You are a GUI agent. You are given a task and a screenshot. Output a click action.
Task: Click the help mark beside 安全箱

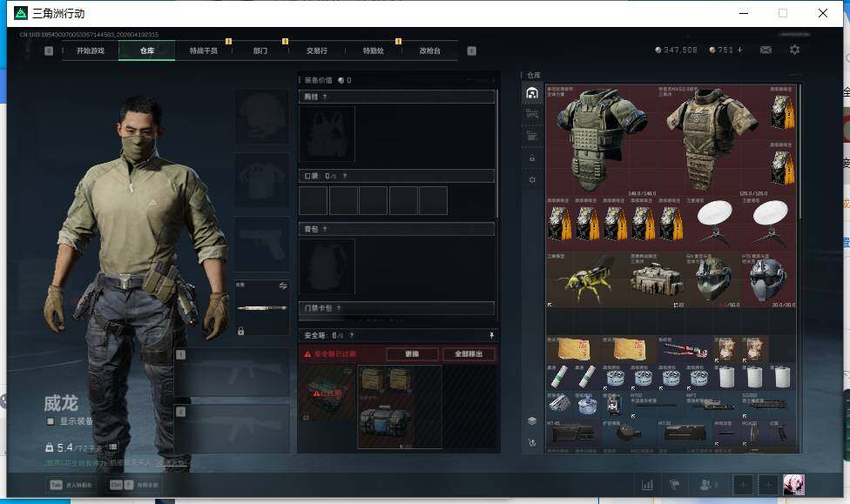click(352, 335)
